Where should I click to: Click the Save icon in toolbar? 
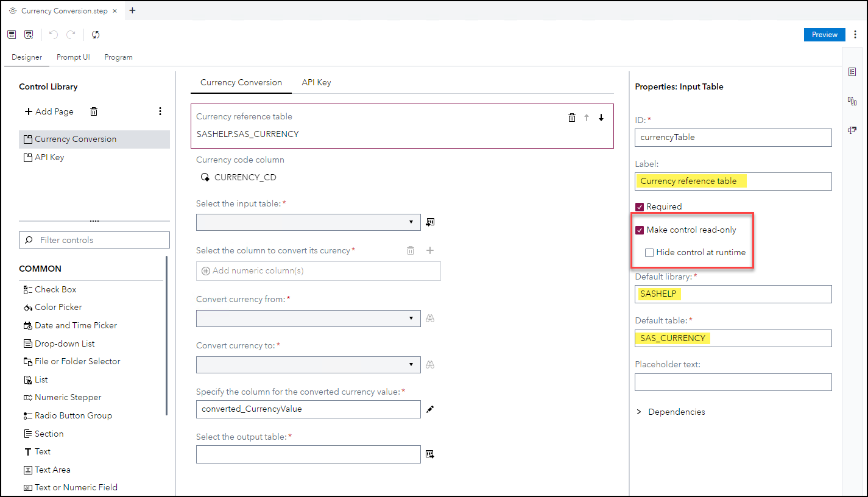tap(12, 35)
